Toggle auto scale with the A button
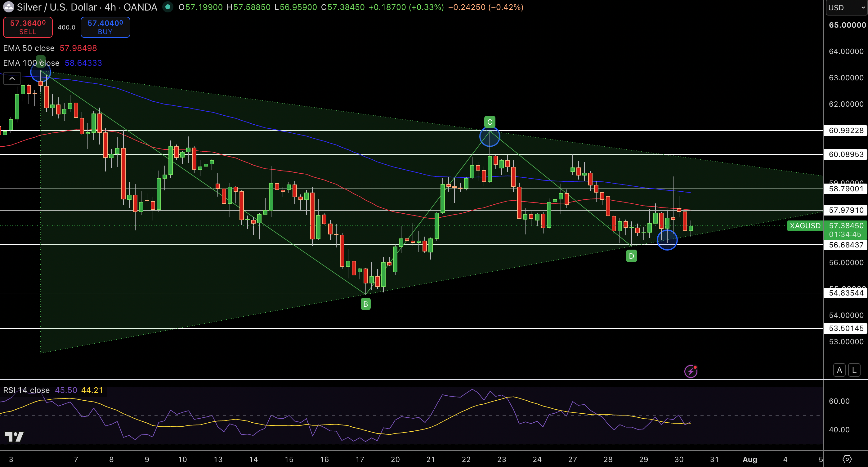This screenshot has height=467, width=868. pyautogui.click(x=839, y=370)
